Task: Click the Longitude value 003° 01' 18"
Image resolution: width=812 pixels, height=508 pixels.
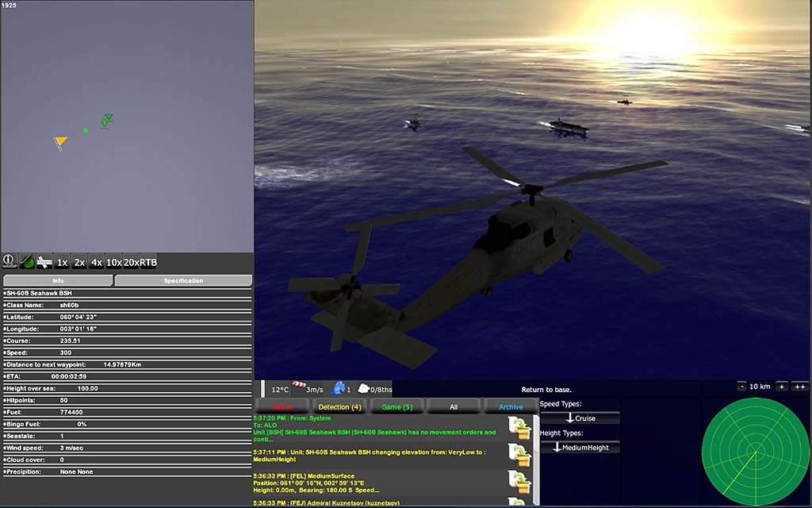Action: tap(79, 329)
